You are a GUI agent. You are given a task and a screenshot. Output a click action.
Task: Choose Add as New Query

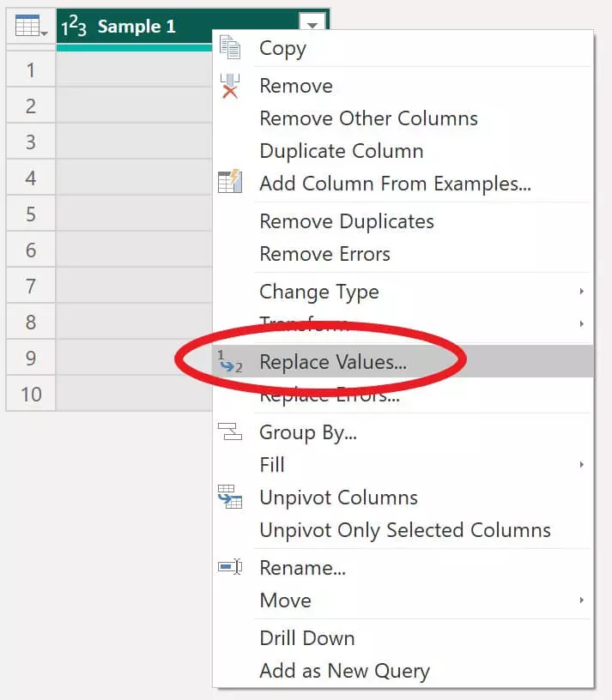(x=344, y=671)
